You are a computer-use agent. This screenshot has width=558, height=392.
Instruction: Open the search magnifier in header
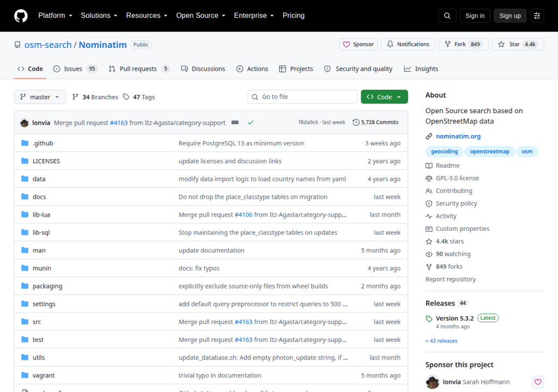[447, 16]
